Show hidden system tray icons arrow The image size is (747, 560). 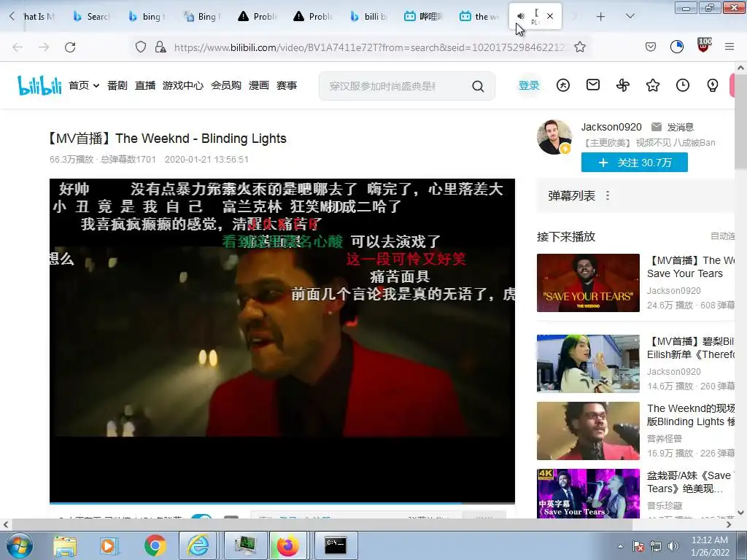click(620, 546)
